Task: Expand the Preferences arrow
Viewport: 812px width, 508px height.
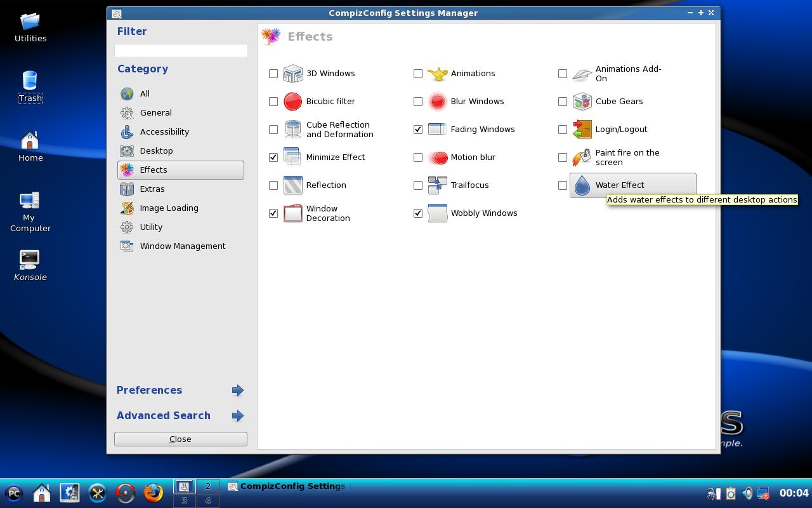Action: point(238,391)
